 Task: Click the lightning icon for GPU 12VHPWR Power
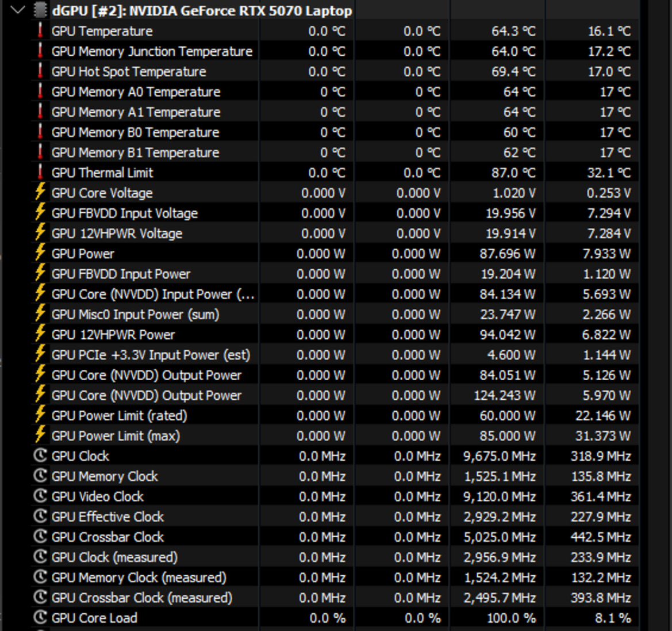(x=40, y=333)
